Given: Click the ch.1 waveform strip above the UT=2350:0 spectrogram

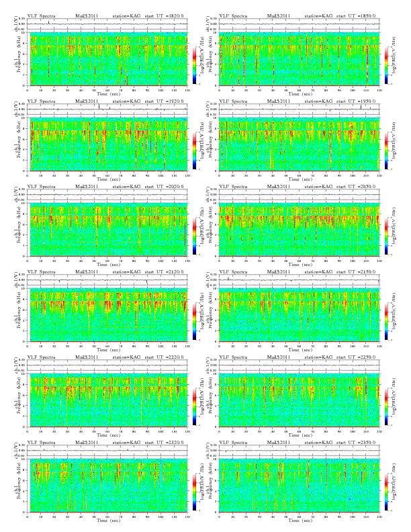Looking at the screenshot, I should click(x=299, y=451).
